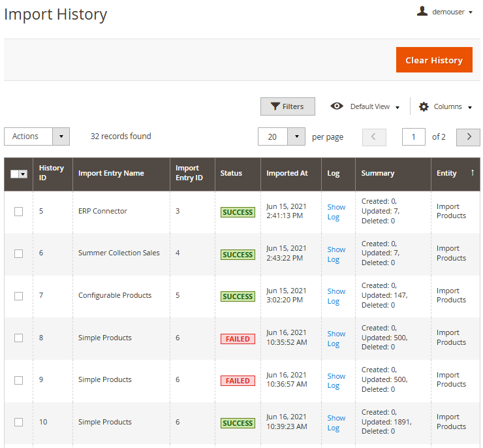Click the 'ERP Connector' entry name

102,211
